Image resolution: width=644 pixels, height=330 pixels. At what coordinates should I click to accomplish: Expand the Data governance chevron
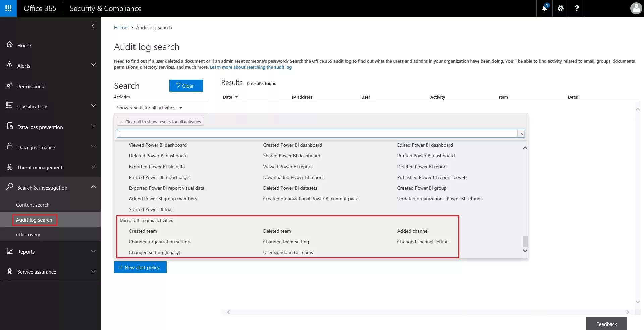tap(93, 146)
